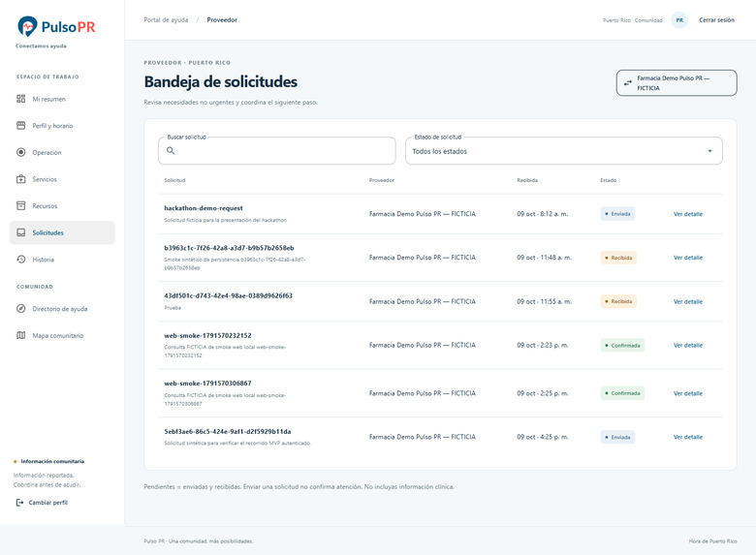Click the Proveedor column header
The height and width of the screenshot is (555, 756).
point(381,180)
